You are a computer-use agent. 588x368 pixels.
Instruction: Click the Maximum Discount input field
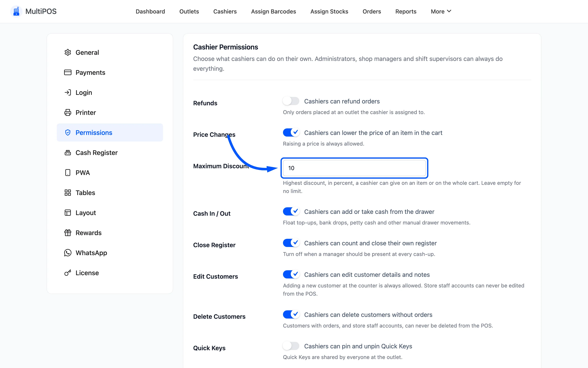pyautogui.click(x=354, y=168)
